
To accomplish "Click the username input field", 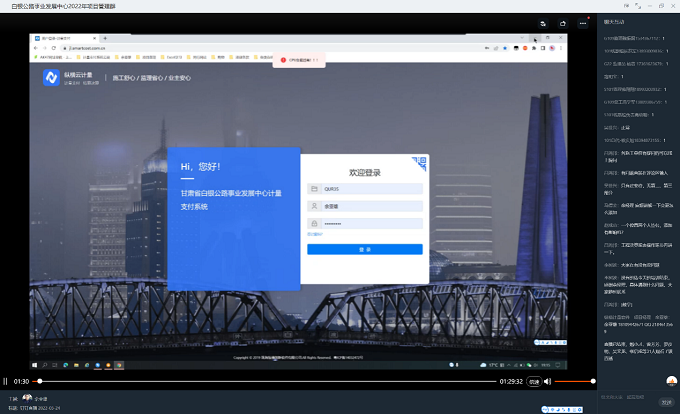I will (x=369, y=206).
